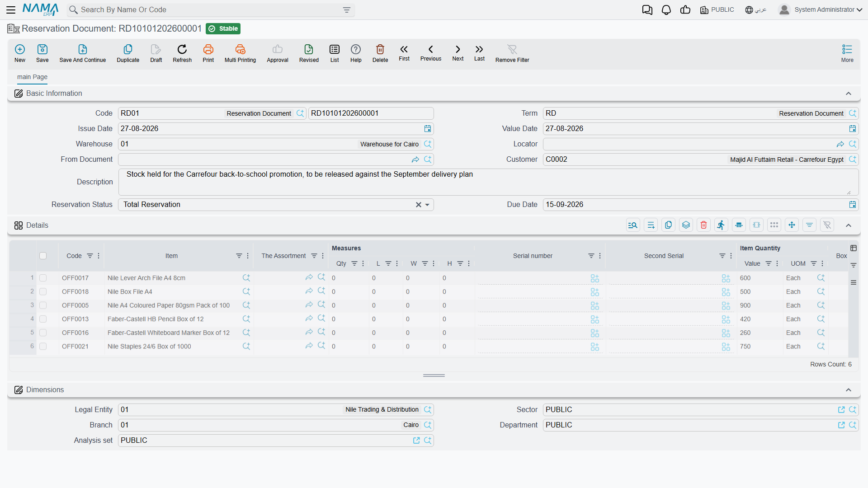Click the New document toolbar icon
The image size is (868, 488).
20,53
